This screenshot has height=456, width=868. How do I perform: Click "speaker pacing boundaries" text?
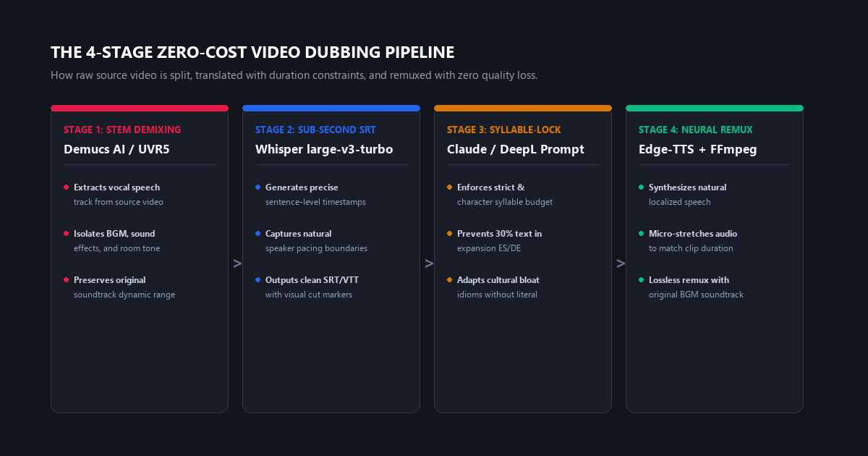(x=316, y=248)
